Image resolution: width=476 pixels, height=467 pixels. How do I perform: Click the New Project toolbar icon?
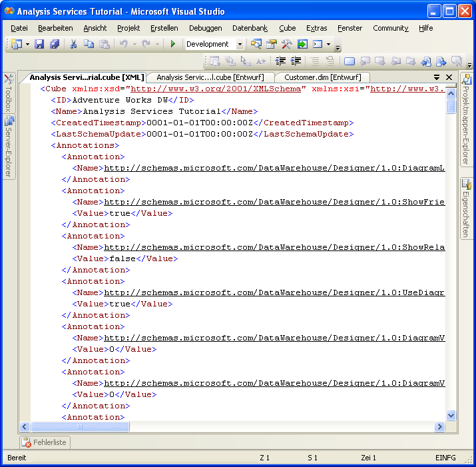pyautogui.click(x=17, y=44)
